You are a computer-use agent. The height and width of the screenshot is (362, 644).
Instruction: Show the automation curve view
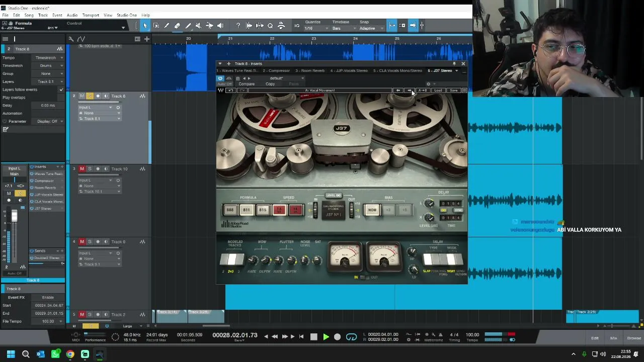(81, 39)
